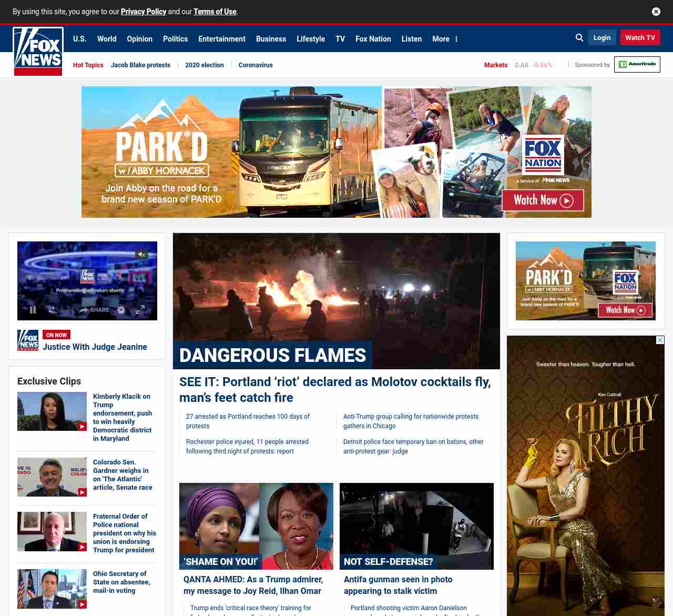Open the Portland riot headline story

335,389
